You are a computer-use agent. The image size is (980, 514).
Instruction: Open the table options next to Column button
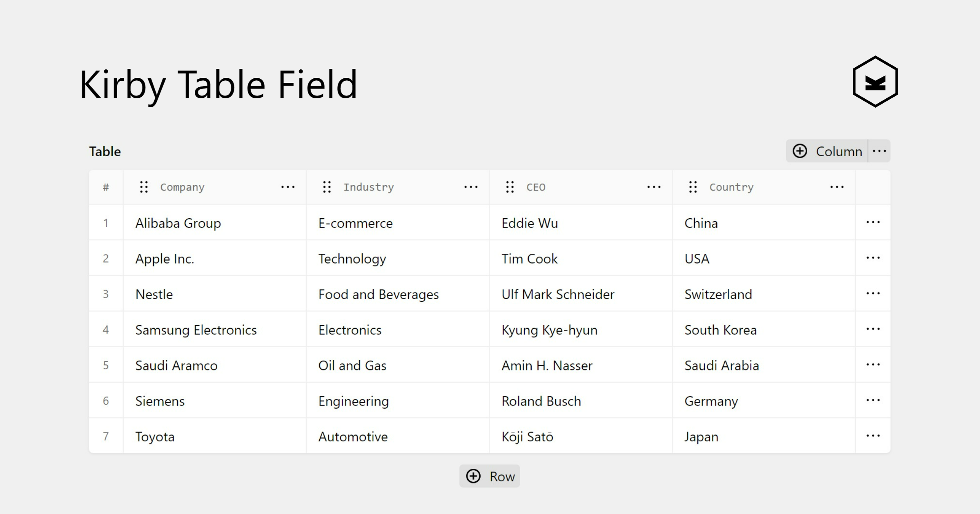[879, 151]
